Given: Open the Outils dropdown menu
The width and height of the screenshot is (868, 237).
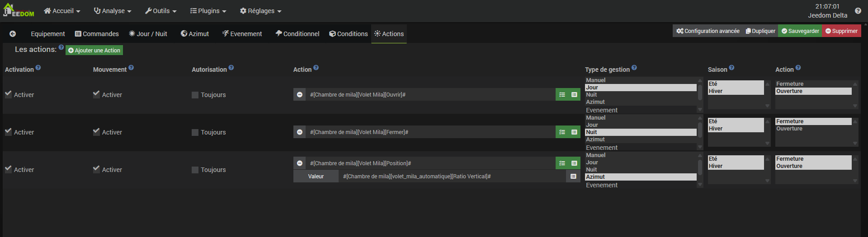Looking at the screenshot, I should pyautogui.click(x=160, y=11).
